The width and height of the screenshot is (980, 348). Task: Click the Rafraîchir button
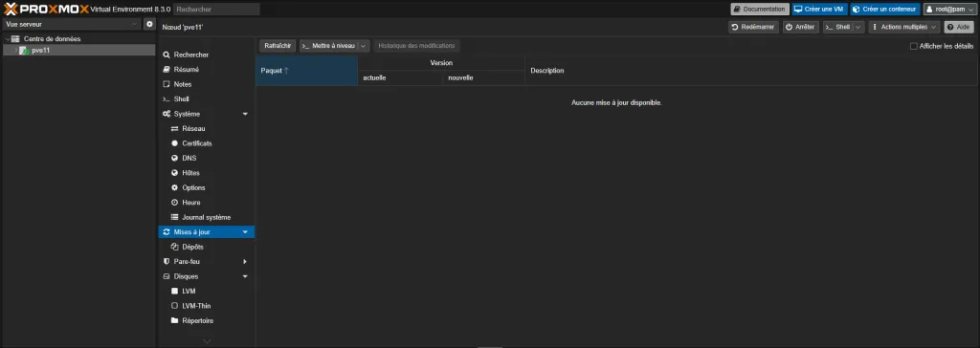[278, 46]
